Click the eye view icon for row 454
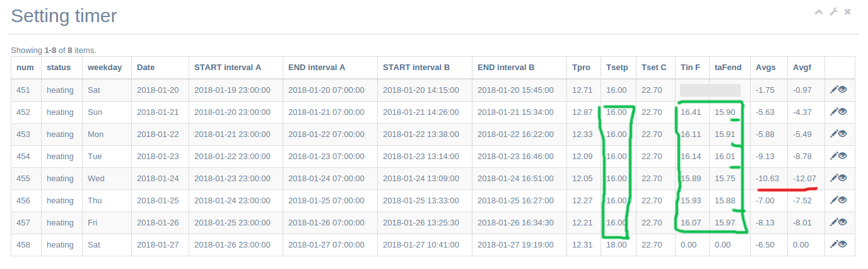 coord(843,156)
